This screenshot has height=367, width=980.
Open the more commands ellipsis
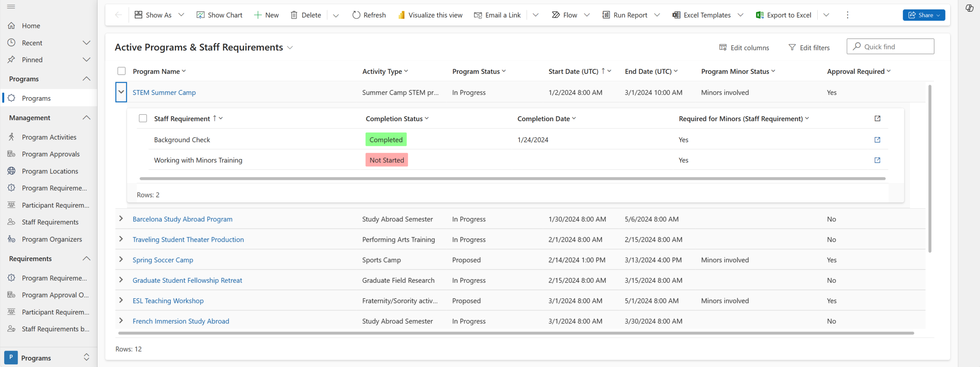point(848,15)
